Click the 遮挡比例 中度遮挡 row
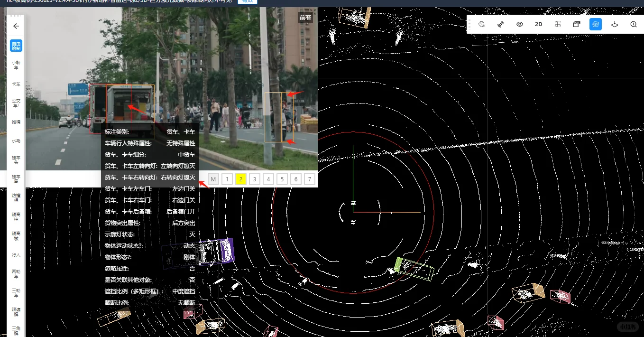The width and height of the screenshot is (644, 337). pos(150,291)
